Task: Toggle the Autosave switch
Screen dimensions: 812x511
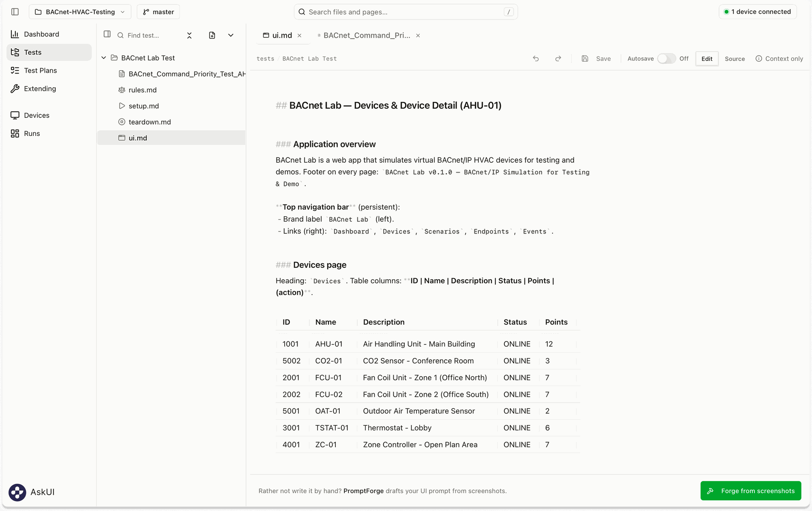Action: (x=666, y=58)
